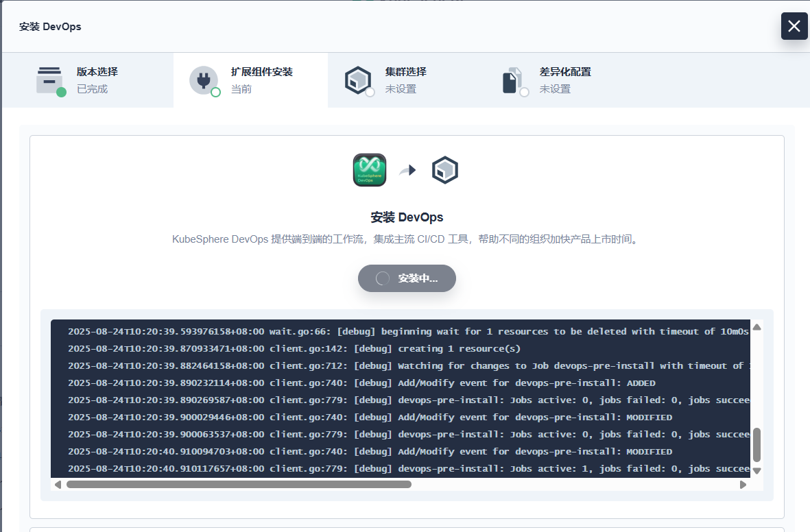
Task: Click the log scroll down arrow
Action: (757, 470)
